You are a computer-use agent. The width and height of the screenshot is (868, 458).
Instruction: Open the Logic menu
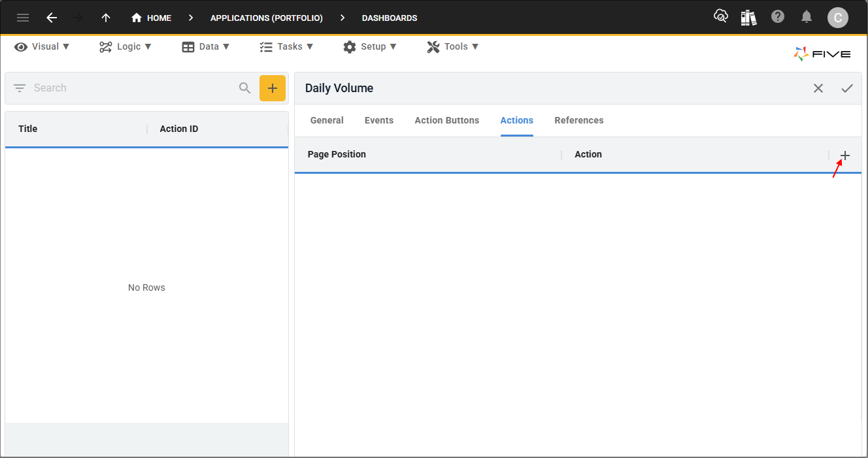coord(125,46)
